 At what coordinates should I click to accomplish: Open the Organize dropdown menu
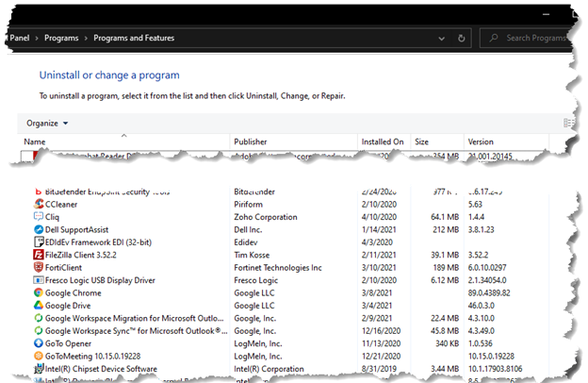(x=47, y=124)
